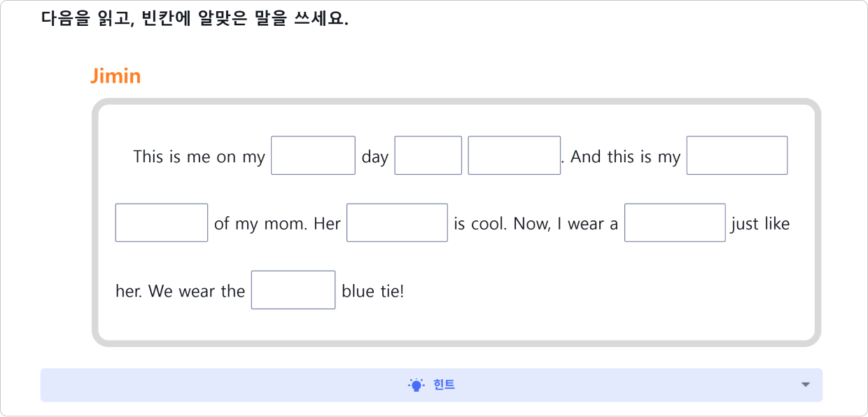Click blank between 'Her' and 'is cool'
This screenshot has width=868, height=417.
pyautogui.click(x=397, y=222)
